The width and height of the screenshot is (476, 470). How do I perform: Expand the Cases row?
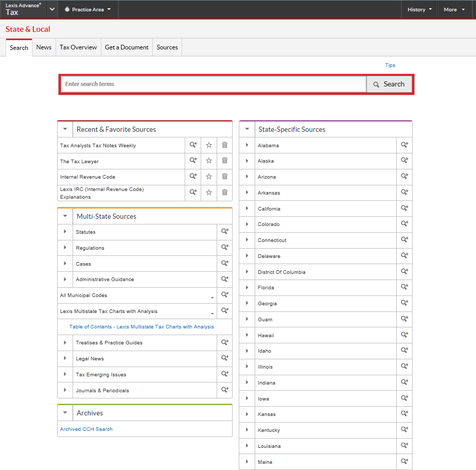click(65, 264)
